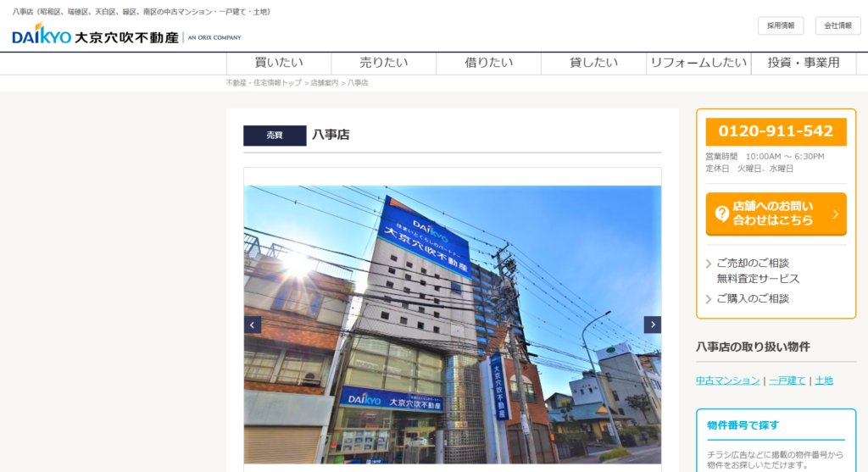Click the 0120-911-542 phone number banner

[x=776, y=131]
